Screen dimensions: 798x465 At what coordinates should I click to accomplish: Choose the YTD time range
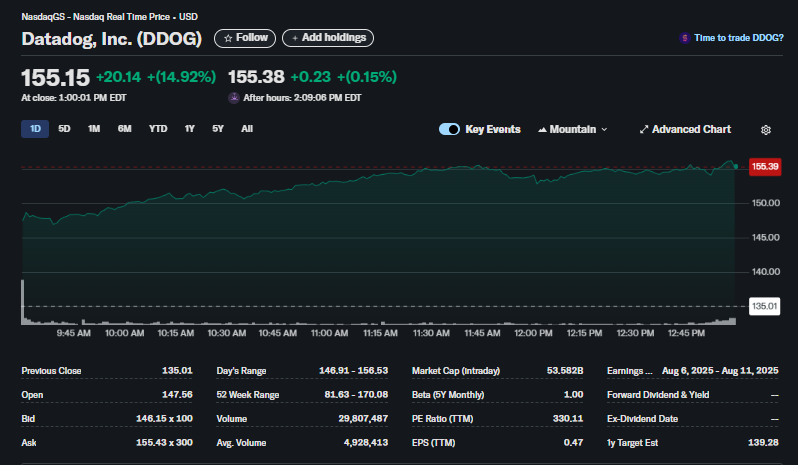pyautogui.click(x=158, y=129)
